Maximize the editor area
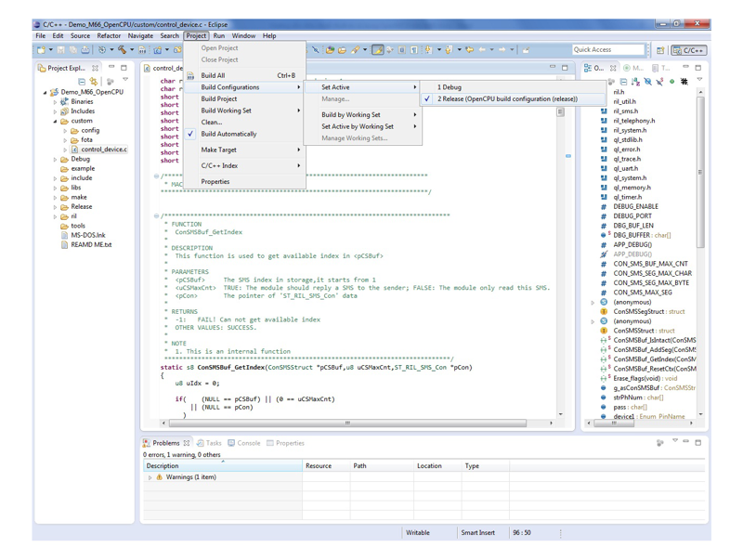 tap(565, 68)
